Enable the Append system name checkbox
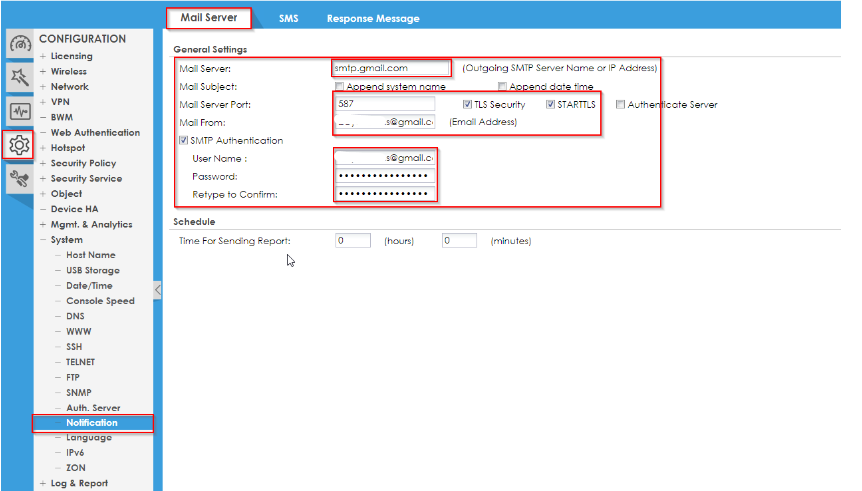Viewport: 862px width, 491px height. (340, 87)
